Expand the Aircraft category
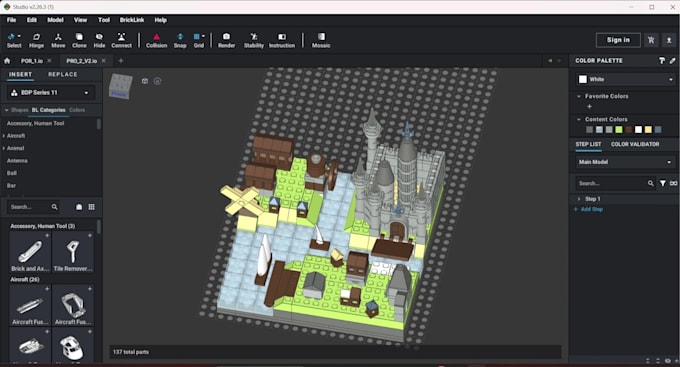Screen dimensions: 680x367 tap(4, 136)
